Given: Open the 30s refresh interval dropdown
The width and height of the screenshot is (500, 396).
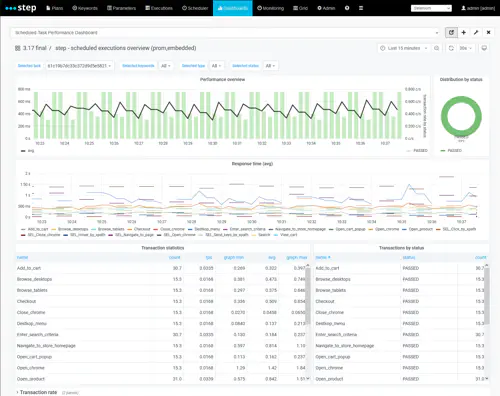Looking at the screenshot, I should 466,48.
